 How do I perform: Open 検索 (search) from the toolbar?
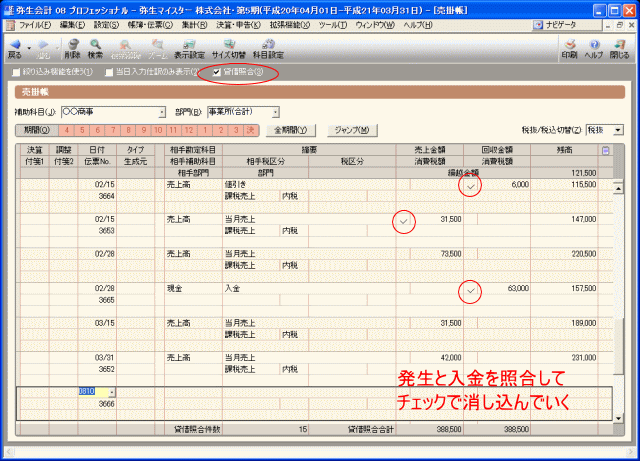point(95,48)
